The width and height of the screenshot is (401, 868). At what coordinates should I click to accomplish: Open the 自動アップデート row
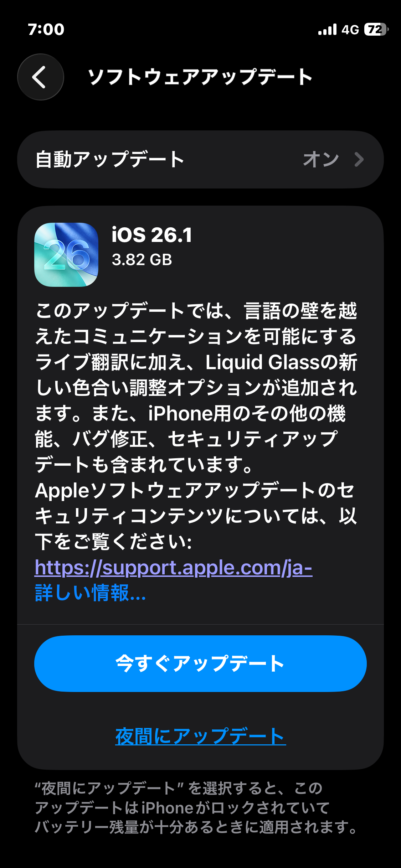pos(200,159)
